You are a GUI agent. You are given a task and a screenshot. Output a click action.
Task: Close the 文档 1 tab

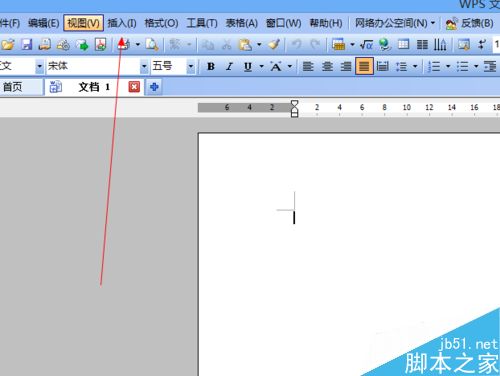tap(134, 87)
